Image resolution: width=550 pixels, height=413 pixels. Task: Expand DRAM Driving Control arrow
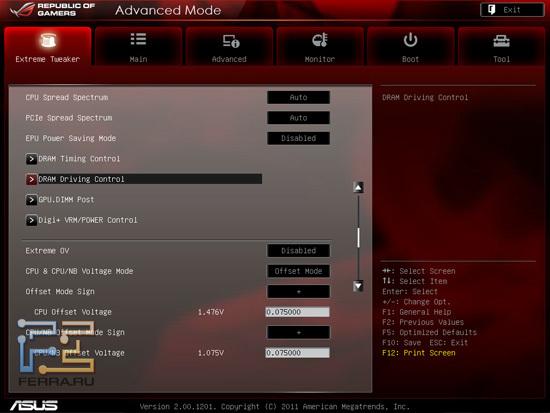[x=31, y=179]
